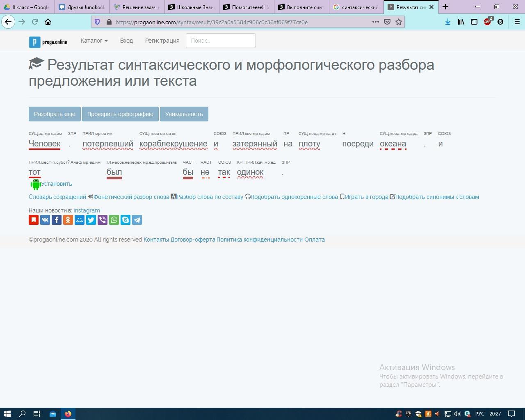Switch to the Решение задач tab
Viewport: 525px width, 420px height.
pos(137,7)
